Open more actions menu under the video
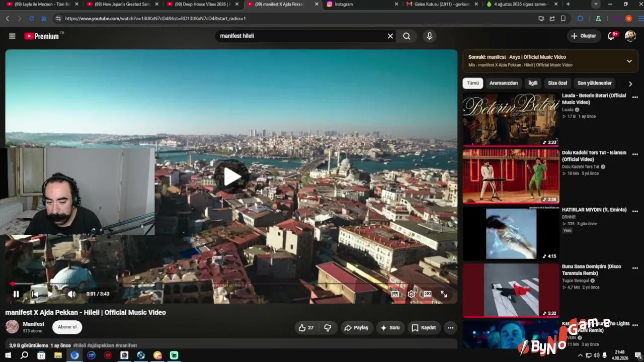The height and width of the screenshot is (362, 644). (450, 328)
